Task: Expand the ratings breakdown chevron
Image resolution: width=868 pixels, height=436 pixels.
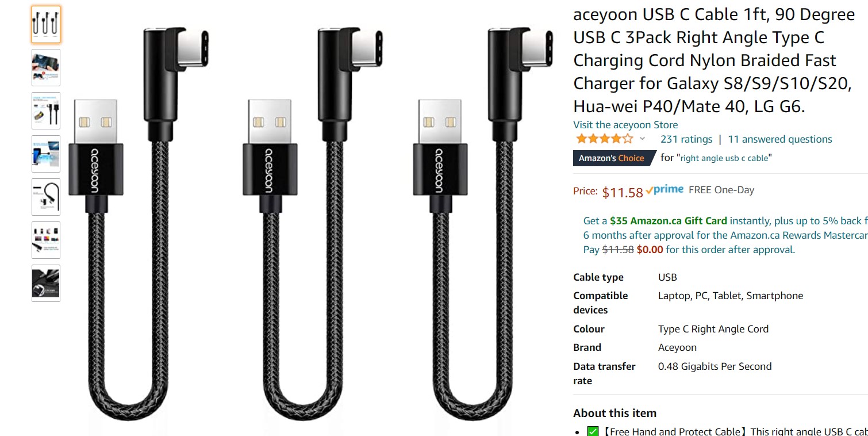Action: [643, 139]
